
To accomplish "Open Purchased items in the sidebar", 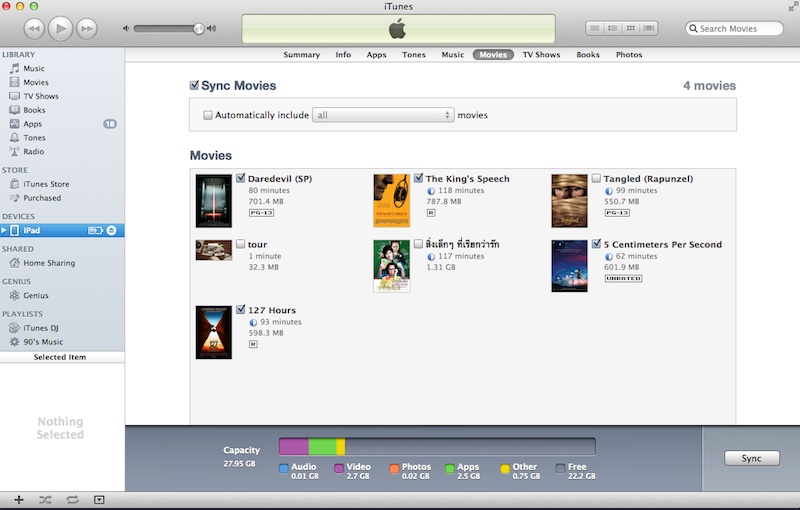I will (42, 198).
